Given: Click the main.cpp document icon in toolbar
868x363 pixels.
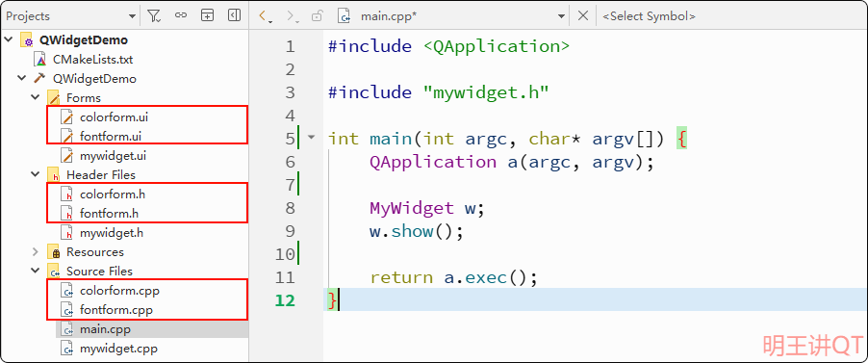Looking at the screenshot, I should (345, 15).
